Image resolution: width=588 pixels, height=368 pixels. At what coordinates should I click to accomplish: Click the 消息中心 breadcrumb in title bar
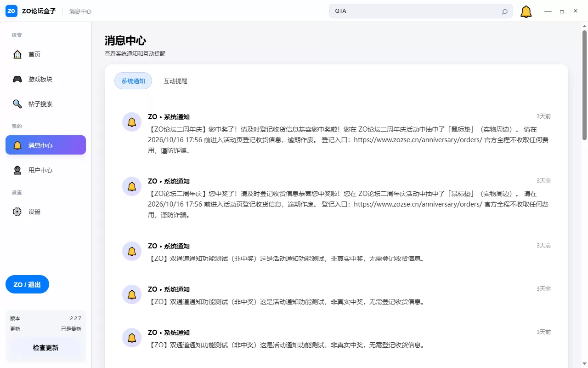[80, 11]
